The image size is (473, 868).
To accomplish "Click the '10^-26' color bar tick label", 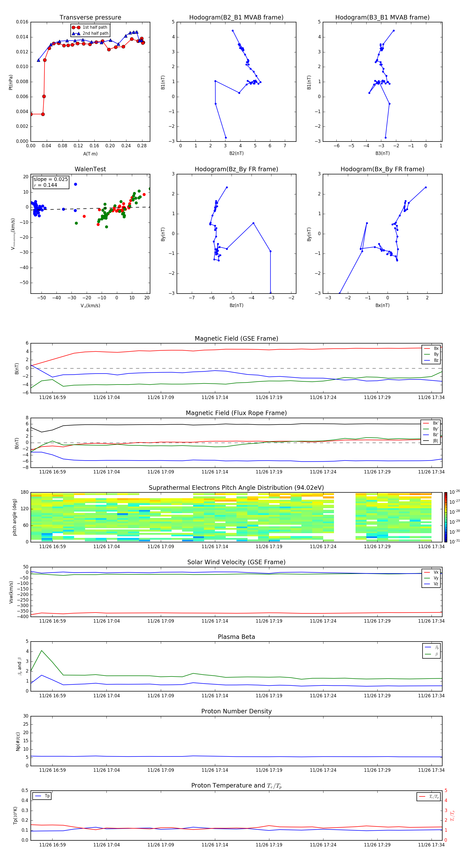I will [455, 492].
